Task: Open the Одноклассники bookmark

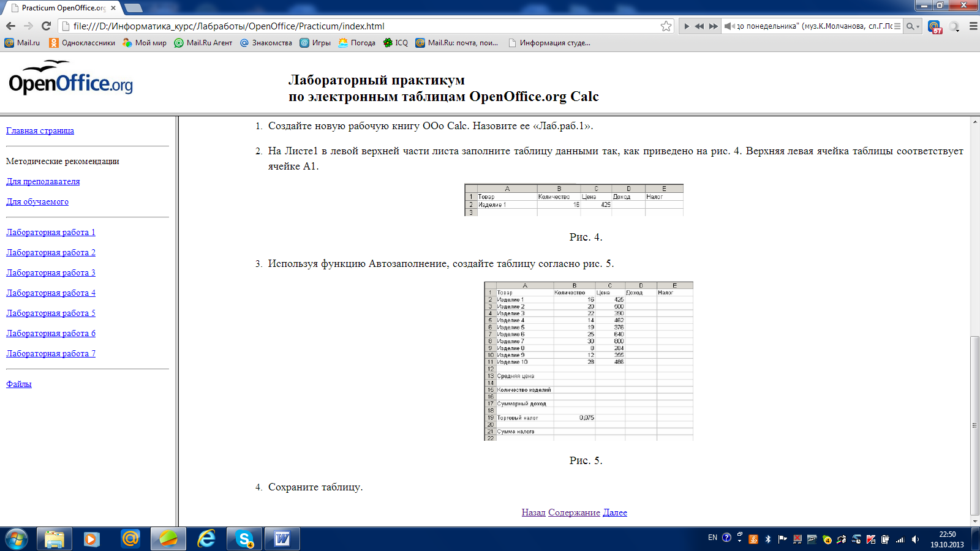Action: pos(82,43)
